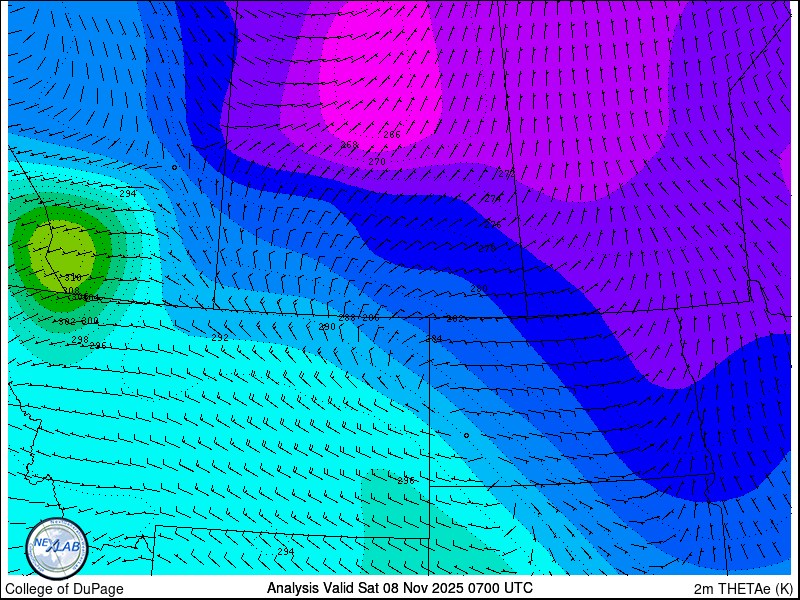Click the 266 contour label
The height and width of the screenshot is (600, 800).
pyautogui.click(x=392, y=135)
